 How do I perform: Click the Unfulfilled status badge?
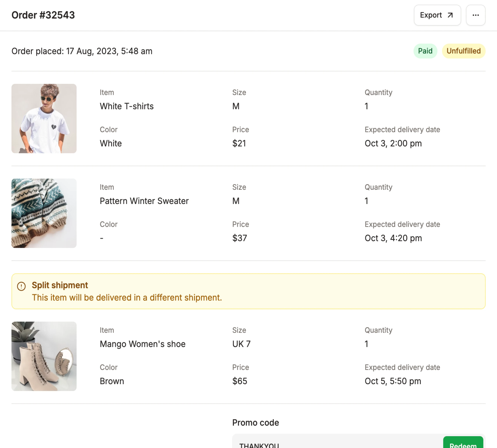463,51
